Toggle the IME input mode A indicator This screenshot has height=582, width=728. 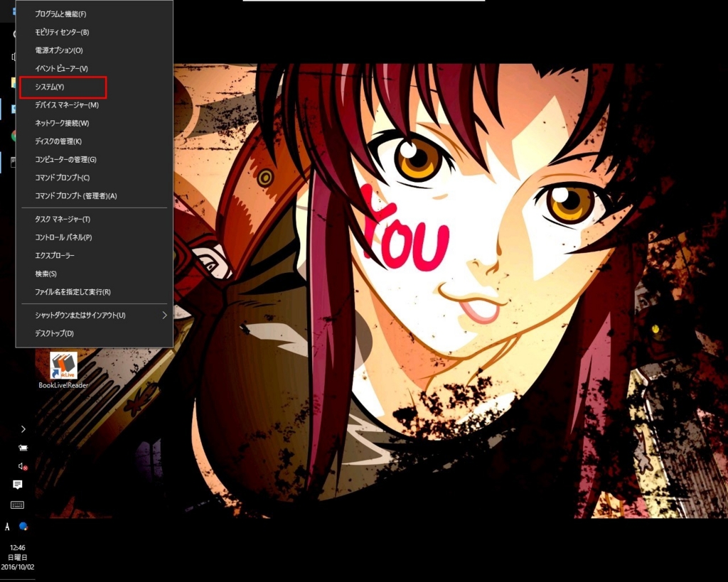7,527
